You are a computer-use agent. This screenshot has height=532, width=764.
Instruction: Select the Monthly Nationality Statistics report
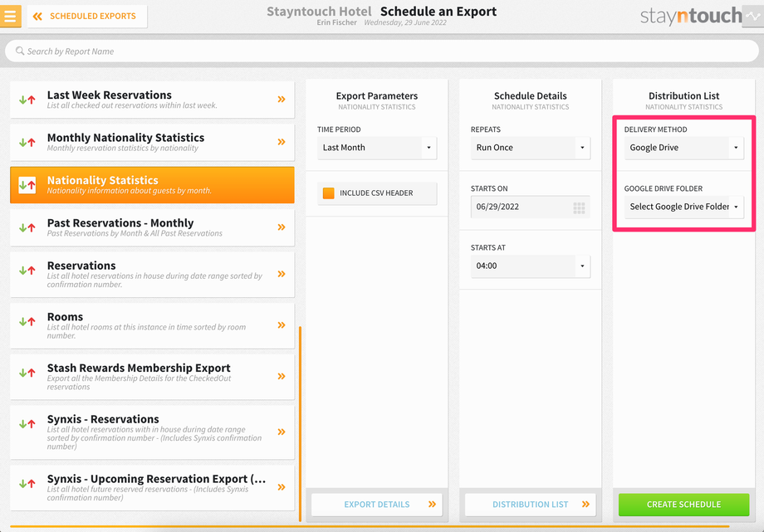pyautogui.click(x=152, y=142)
